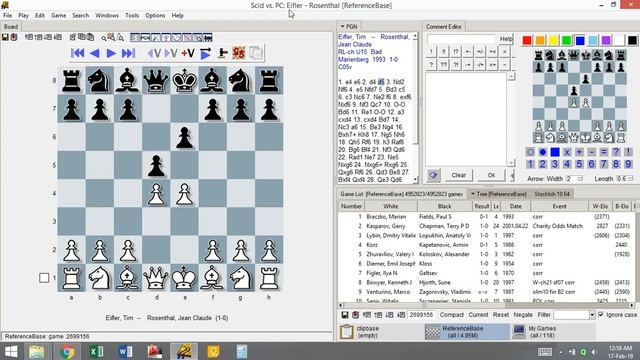Switch to Game List [ReferenceBase] tab

pos(402,194)
